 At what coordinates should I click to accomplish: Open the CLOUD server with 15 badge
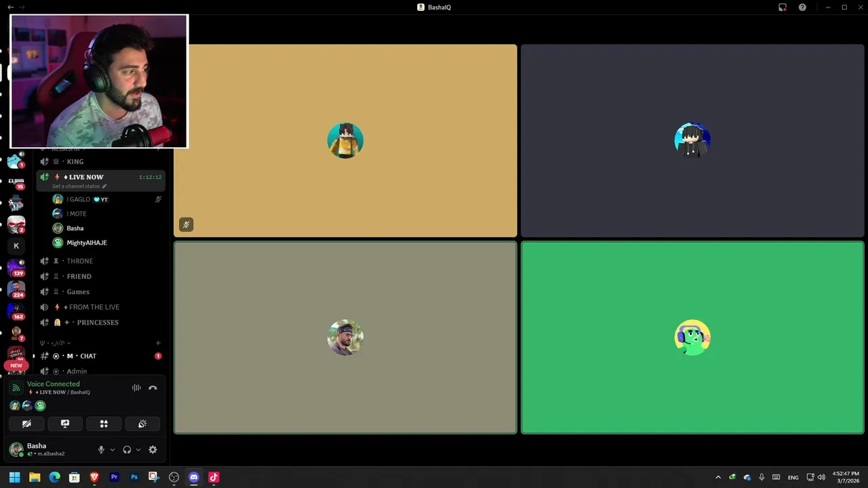(16, 182)
